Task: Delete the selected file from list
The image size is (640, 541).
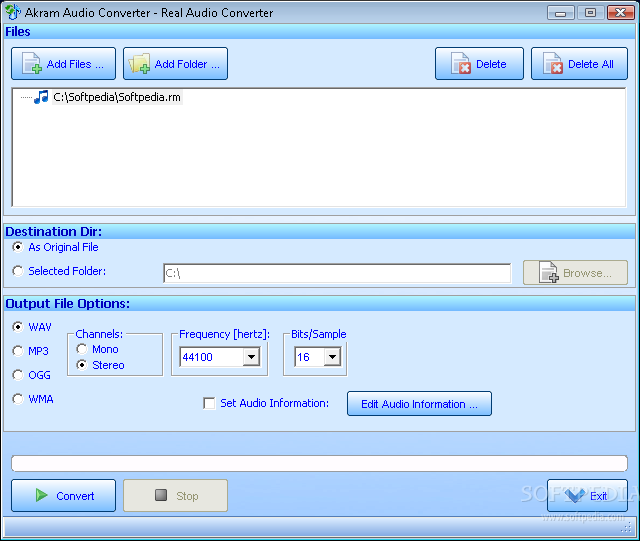Action: [x=479, y=64]
